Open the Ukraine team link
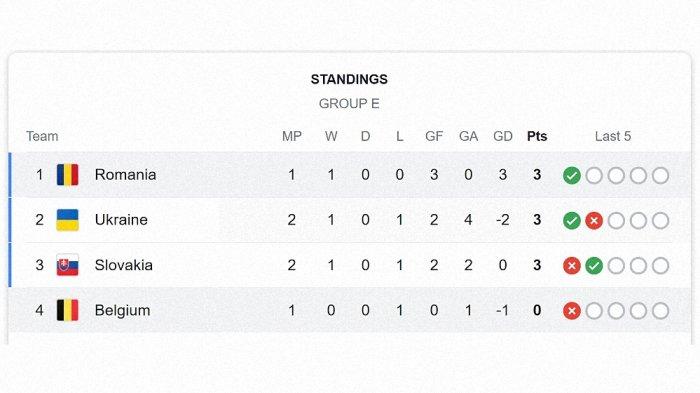 pos(121,220)
